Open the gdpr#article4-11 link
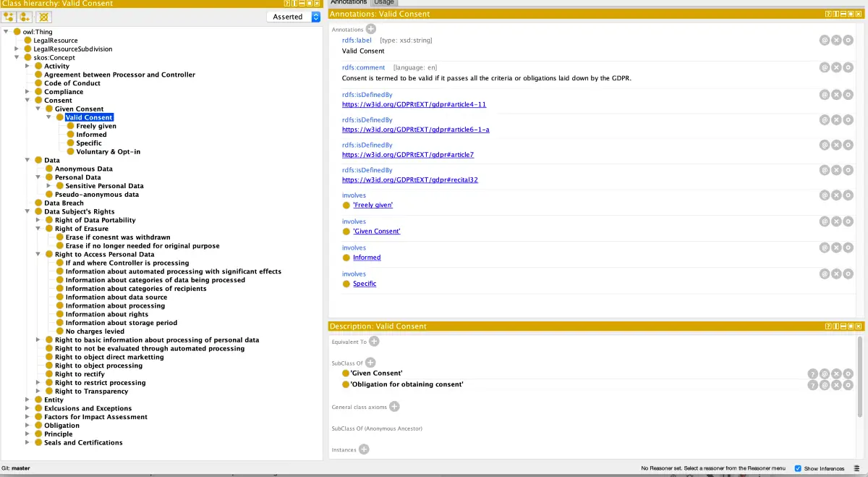 (414, 104)
